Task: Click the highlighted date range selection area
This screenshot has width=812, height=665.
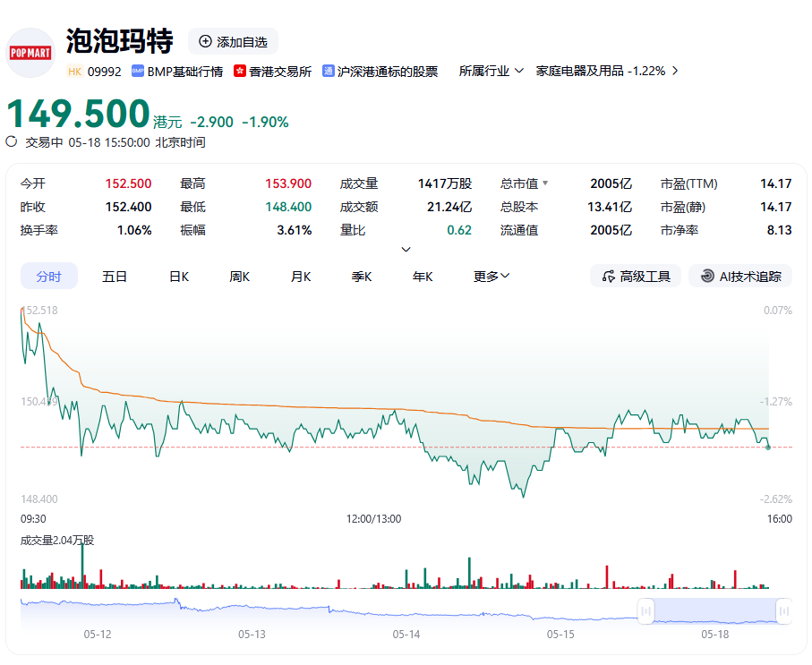Action: 714,611
